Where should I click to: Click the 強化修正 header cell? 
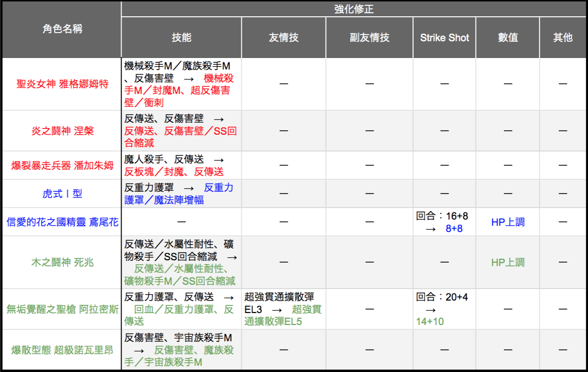click(x=354, y=9)
